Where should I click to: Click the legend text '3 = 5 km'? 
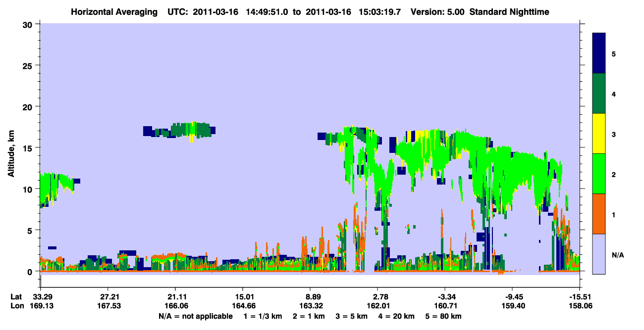[352, 316]
